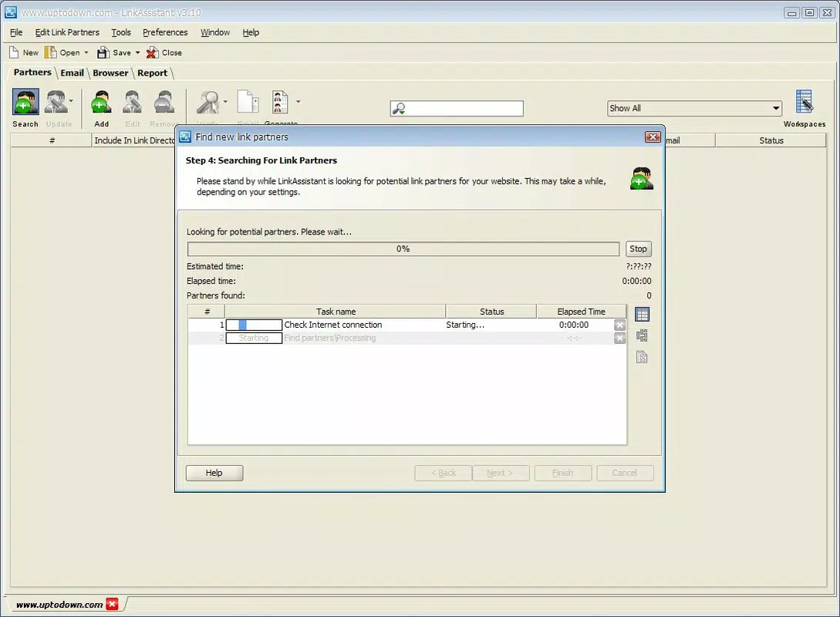Click the Edit partner icon
This screenshot has height=617, width=840.
[x=132, y=102]
